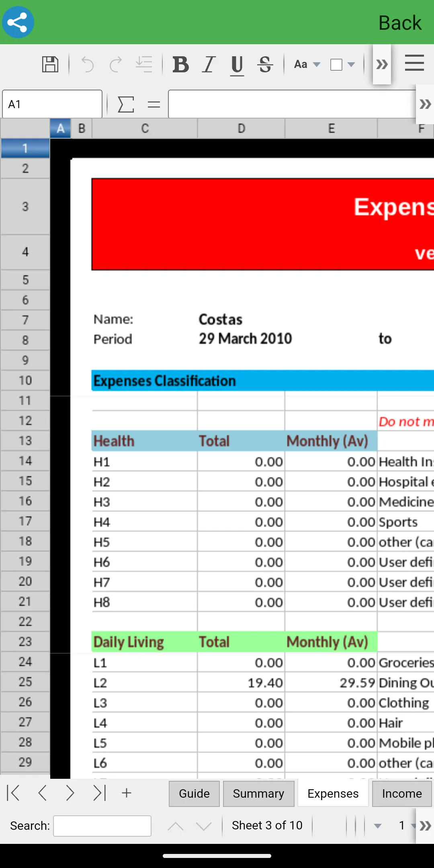Toggle strikethrough formatting
The height and width of the screenshot is (868, 434).
coord(265,64)
